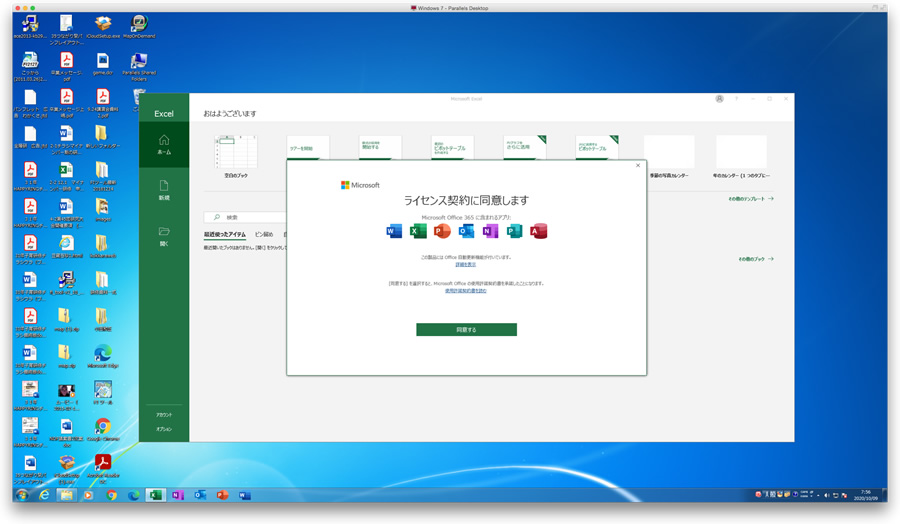Open OneNote from the taskbar

click(178, 495)
